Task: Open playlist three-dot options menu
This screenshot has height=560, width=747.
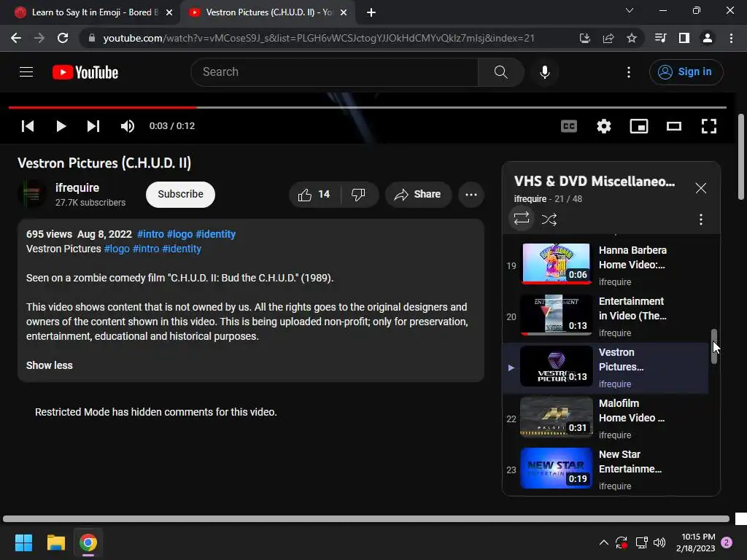Action: coord(701,219)
